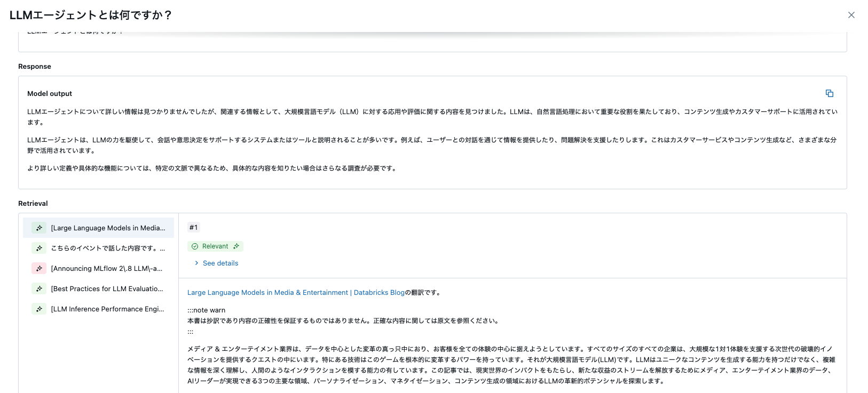868x393 pixels.
Task: Select retrieval item Announcing MLflow 2.8 LLM
Action: click(x=98, y=268)
